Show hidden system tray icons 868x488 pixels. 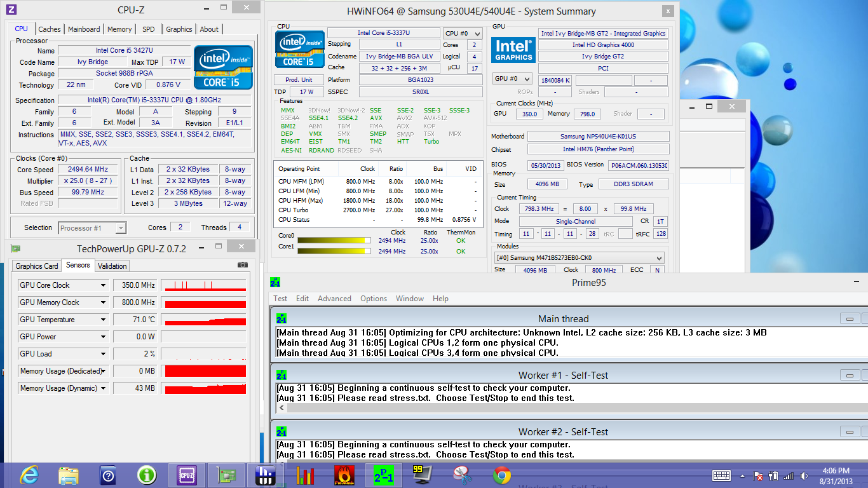[743, 475]
